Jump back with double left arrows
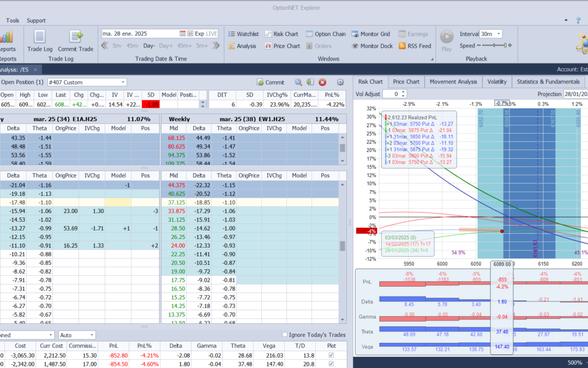The image size is (588, 368). (x=105, y=46)
